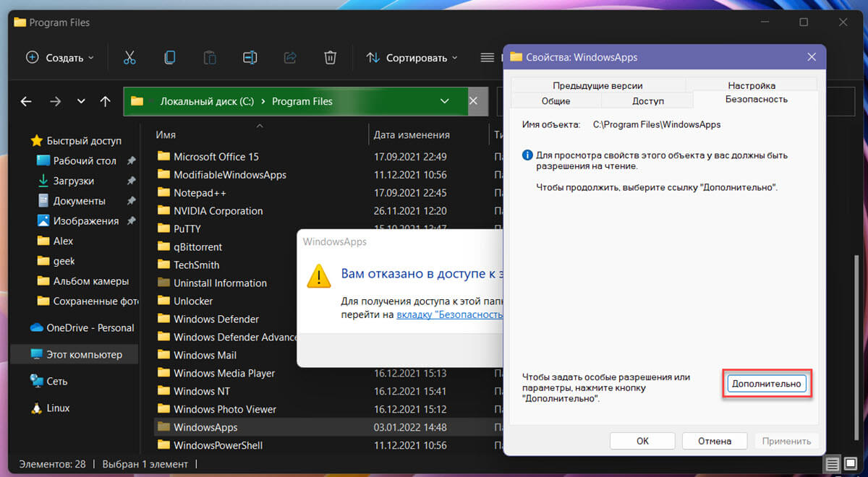Go up one folder level
Viewport: 868px width, 477px height.
click(106, 101)
